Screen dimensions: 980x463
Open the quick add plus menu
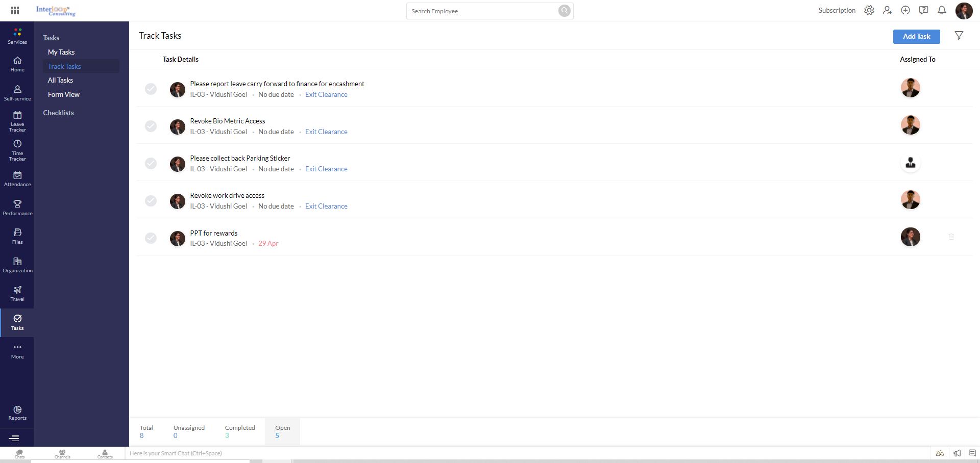coord(905,10)
